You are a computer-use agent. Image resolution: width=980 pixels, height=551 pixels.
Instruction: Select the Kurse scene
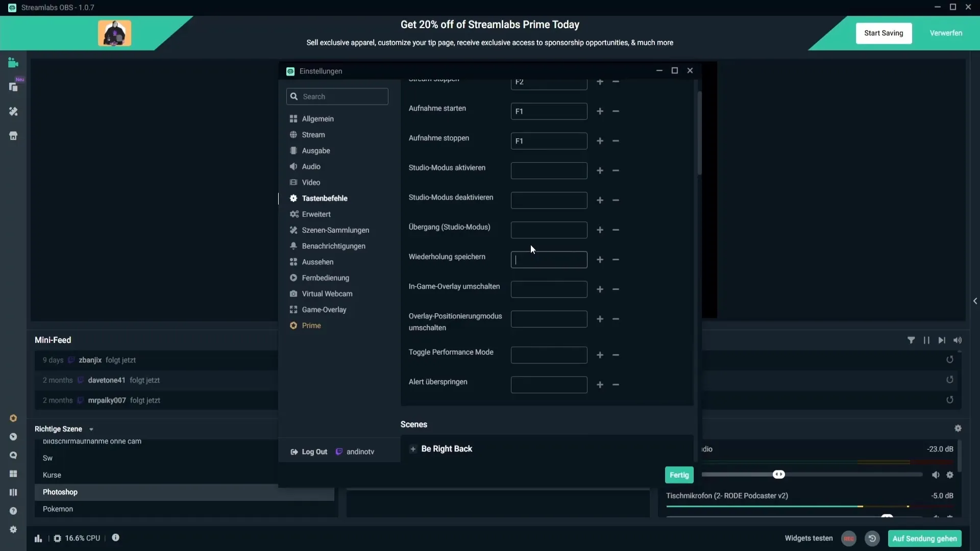(x=184, y=475)
